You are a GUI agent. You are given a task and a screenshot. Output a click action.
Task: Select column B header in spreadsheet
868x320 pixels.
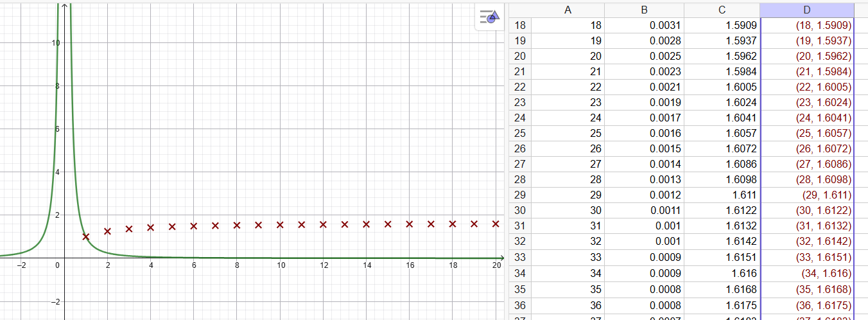coord(644,10)
